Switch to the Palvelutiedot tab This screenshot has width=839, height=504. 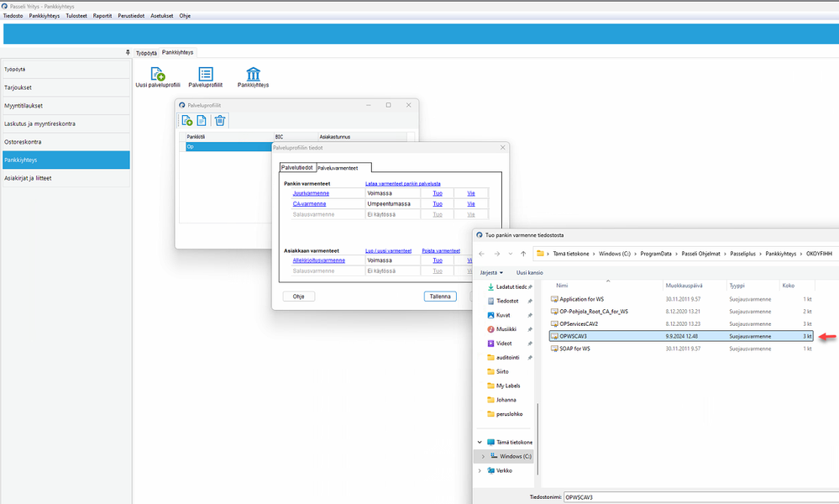pos(297,167)
